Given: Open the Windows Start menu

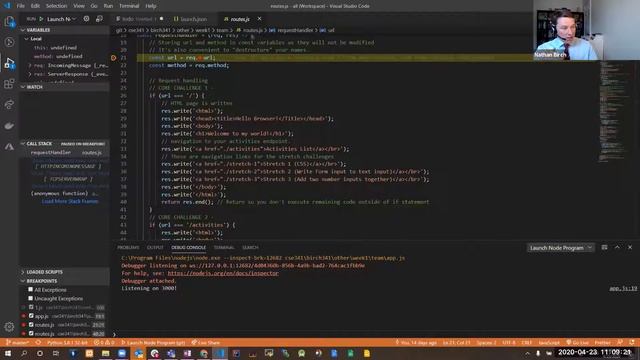Looking at the screenshot, I should pyautogui.click(x=8, y=353).
